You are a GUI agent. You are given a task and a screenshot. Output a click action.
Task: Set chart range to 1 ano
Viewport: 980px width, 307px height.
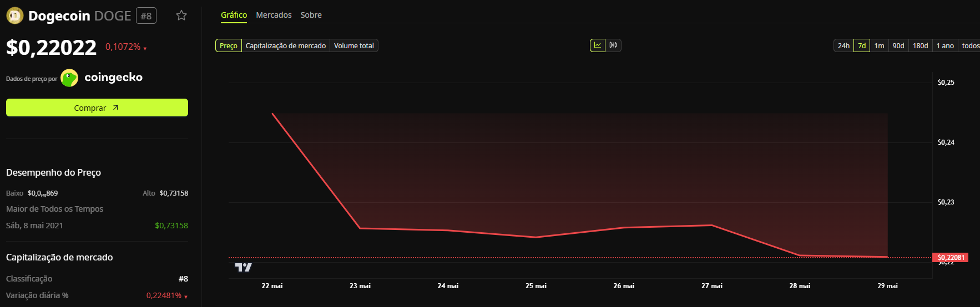[945, 45]
